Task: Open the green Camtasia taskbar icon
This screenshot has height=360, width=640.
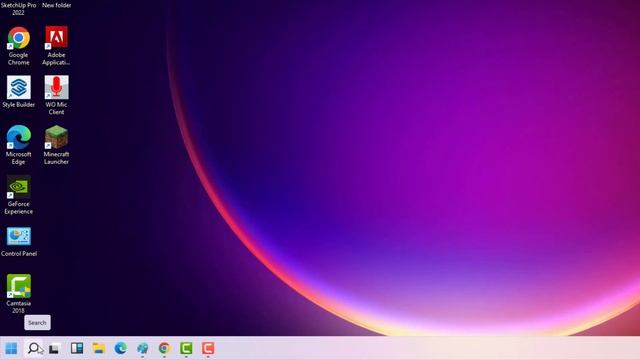Action: [x=186, y=348]
